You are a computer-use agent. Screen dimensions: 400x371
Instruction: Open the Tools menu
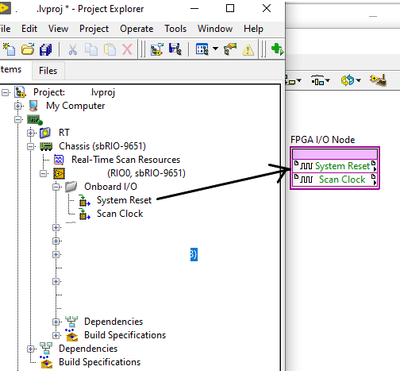[175, 29]
